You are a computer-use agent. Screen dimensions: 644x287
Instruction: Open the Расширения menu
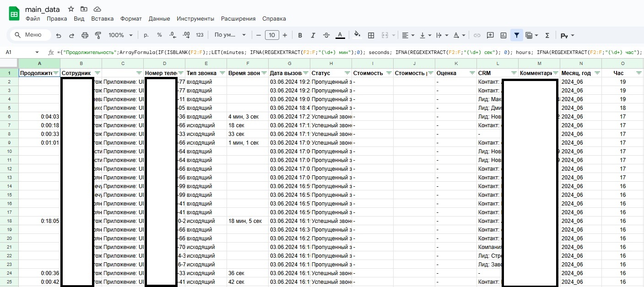tap(238, 19)
